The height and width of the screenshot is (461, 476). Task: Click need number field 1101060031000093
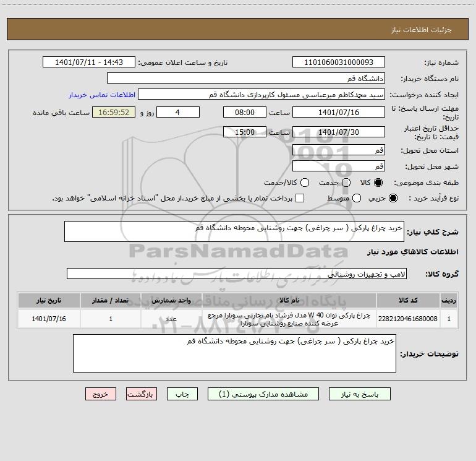pos(339,62)
